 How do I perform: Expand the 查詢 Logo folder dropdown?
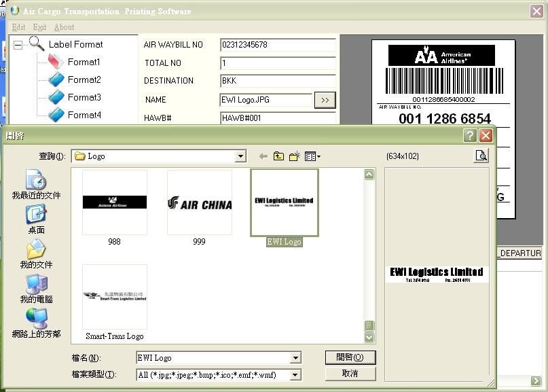coord(240,156)
